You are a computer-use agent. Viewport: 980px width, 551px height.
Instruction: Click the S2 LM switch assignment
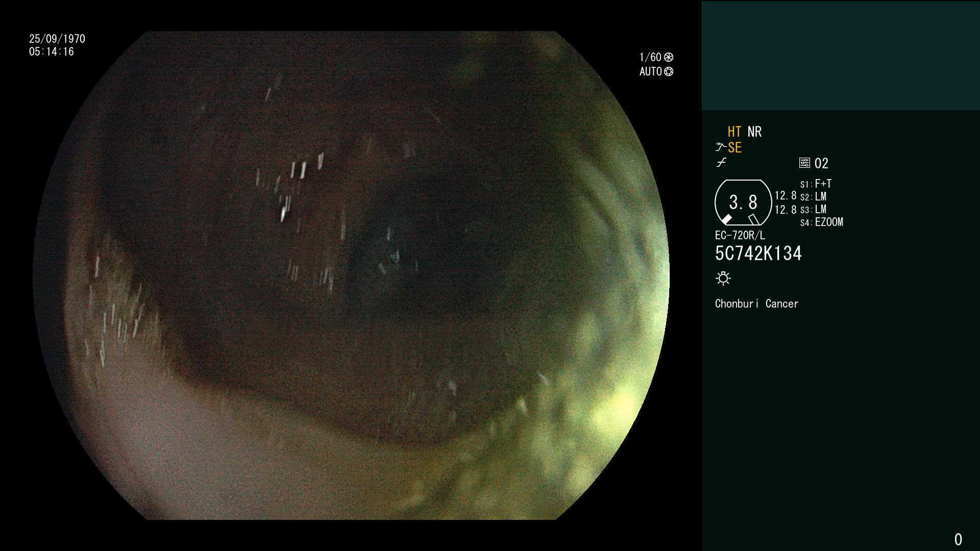pyautogui.click(x=813, y=197)
